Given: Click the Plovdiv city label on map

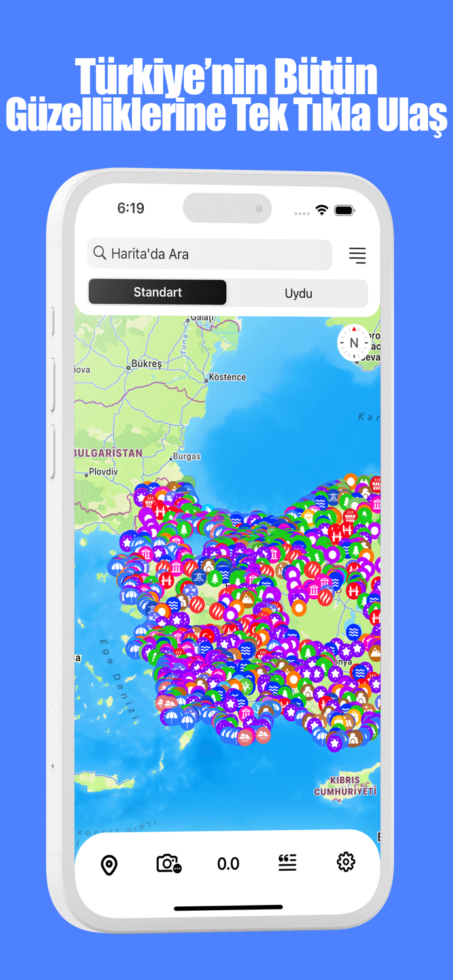Looking at the screenshot, I should (x=103, y=472).
